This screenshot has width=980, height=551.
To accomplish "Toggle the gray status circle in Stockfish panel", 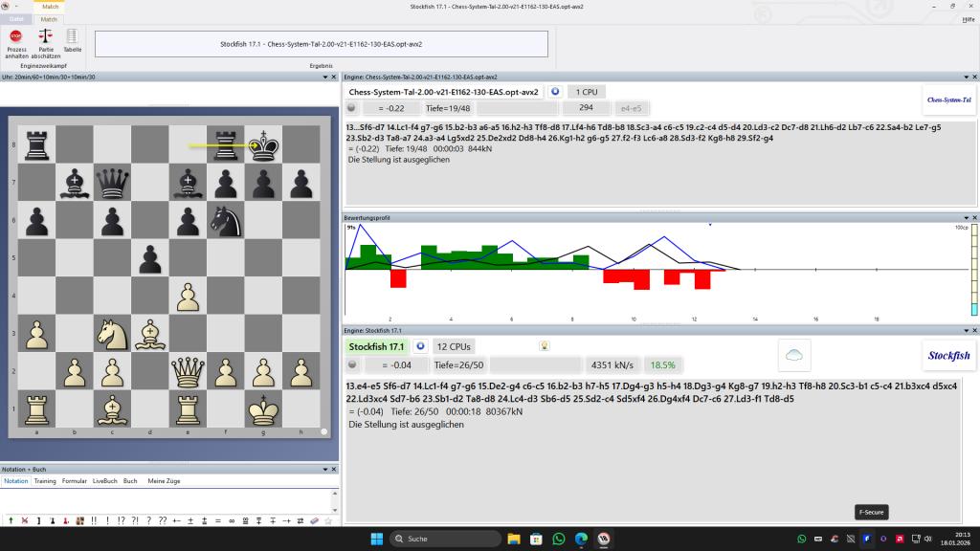I will coord(352,364).
